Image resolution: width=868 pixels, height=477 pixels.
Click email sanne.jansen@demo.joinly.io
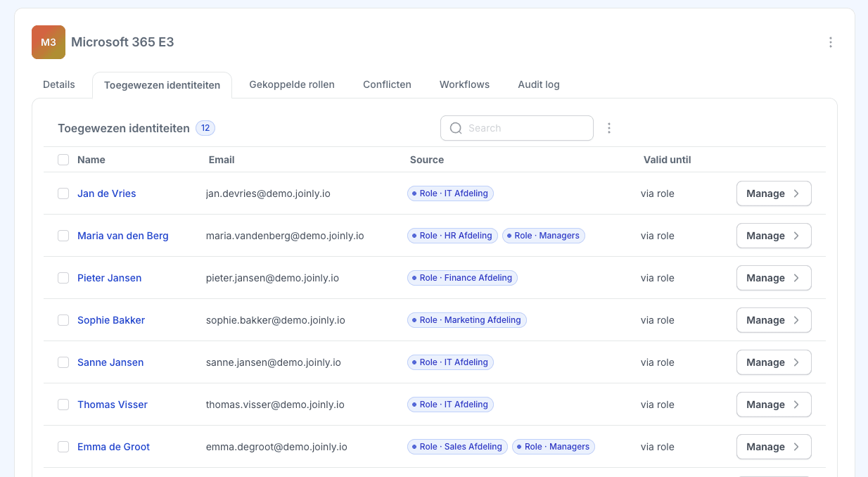coord(274,362)
